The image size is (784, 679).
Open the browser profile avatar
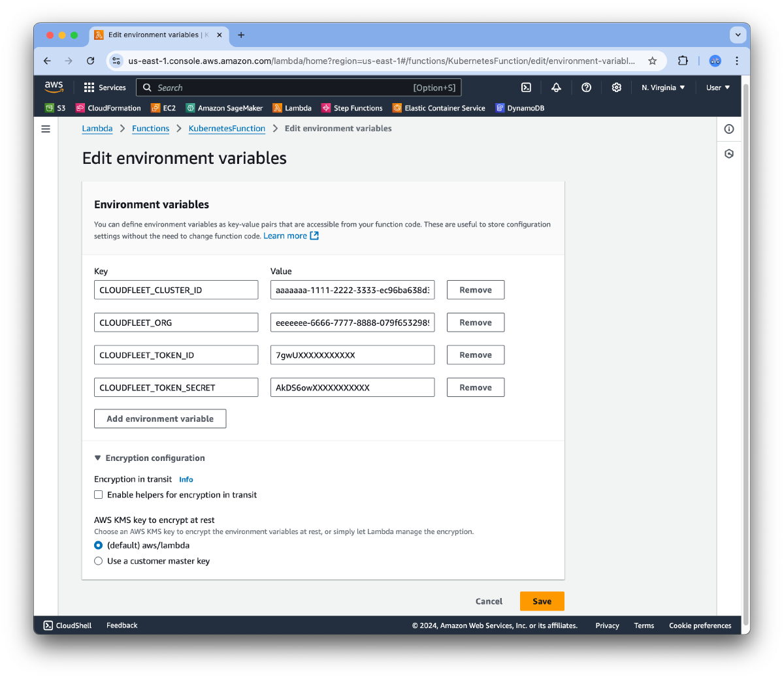coord(715,61)
